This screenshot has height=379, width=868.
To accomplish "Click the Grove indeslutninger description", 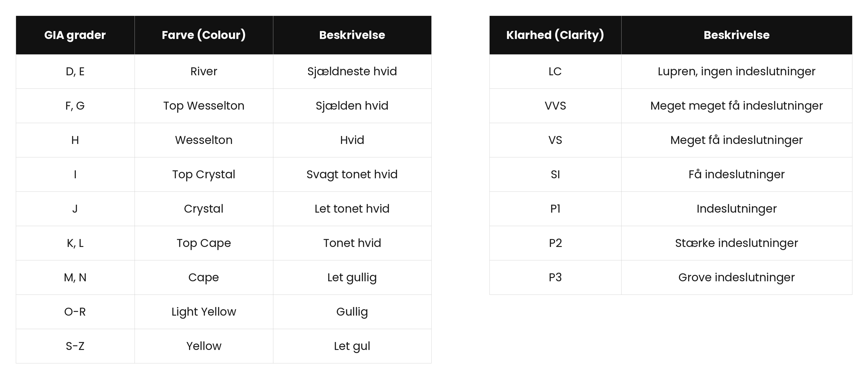I will coord(737,278).
